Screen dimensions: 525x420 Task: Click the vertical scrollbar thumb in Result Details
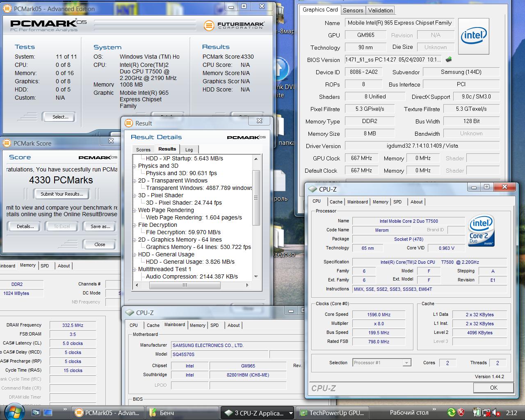point(256,198)
